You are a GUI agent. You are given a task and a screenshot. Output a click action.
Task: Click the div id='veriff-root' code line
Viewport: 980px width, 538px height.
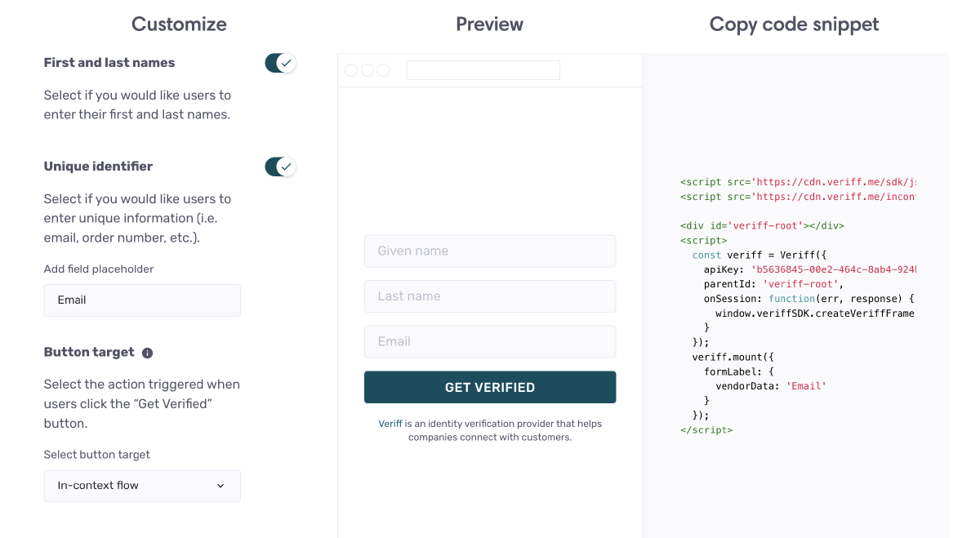point(762,225)
